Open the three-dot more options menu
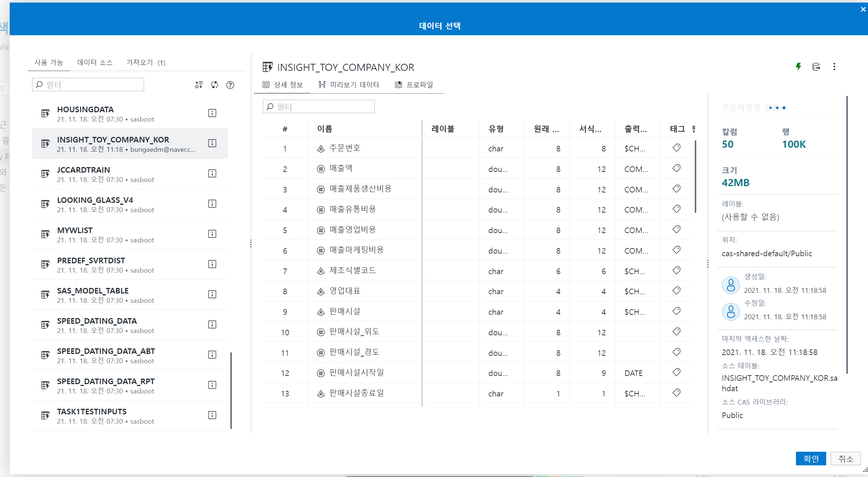868x477 pixels. 834,67
